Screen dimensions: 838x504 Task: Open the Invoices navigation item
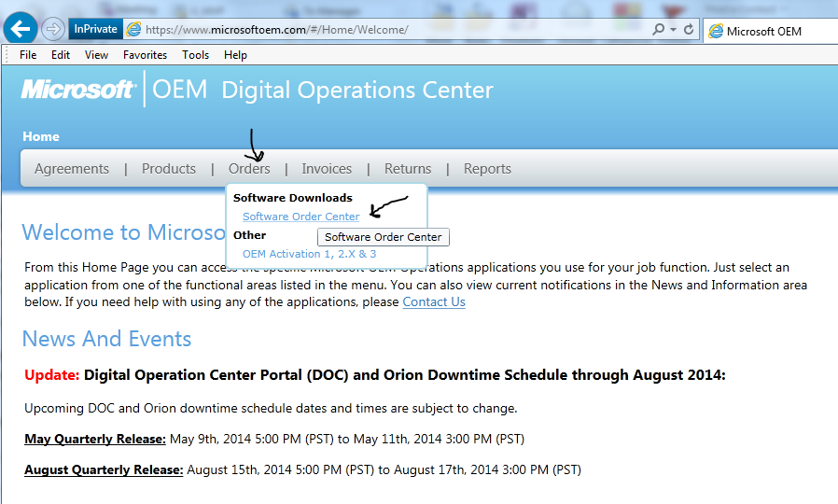[327, 169]
